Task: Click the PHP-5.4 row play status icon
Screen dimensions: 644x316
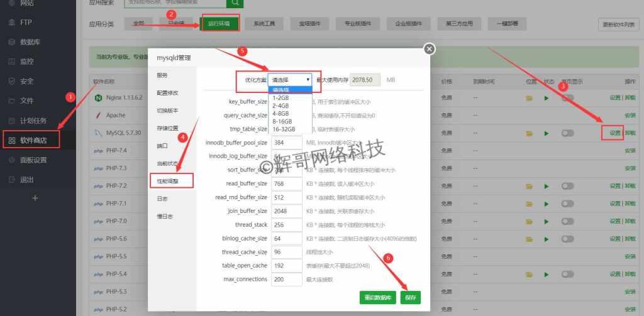Action: coord(547,274)
